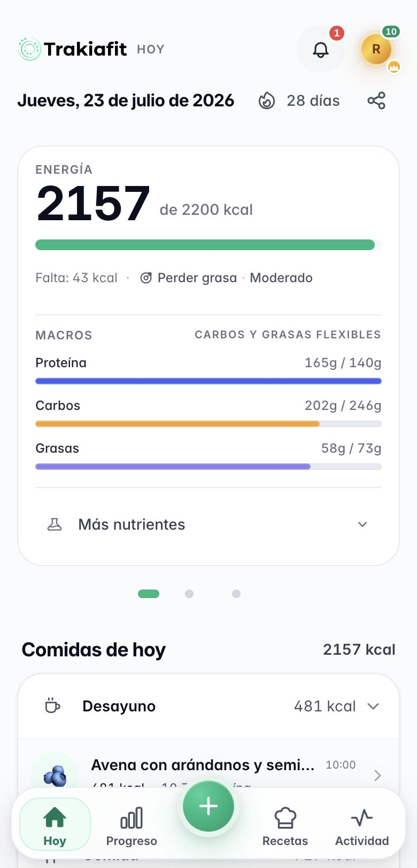Switch to third card page dot
Screen dimensions: 417x868
[236, 594]
